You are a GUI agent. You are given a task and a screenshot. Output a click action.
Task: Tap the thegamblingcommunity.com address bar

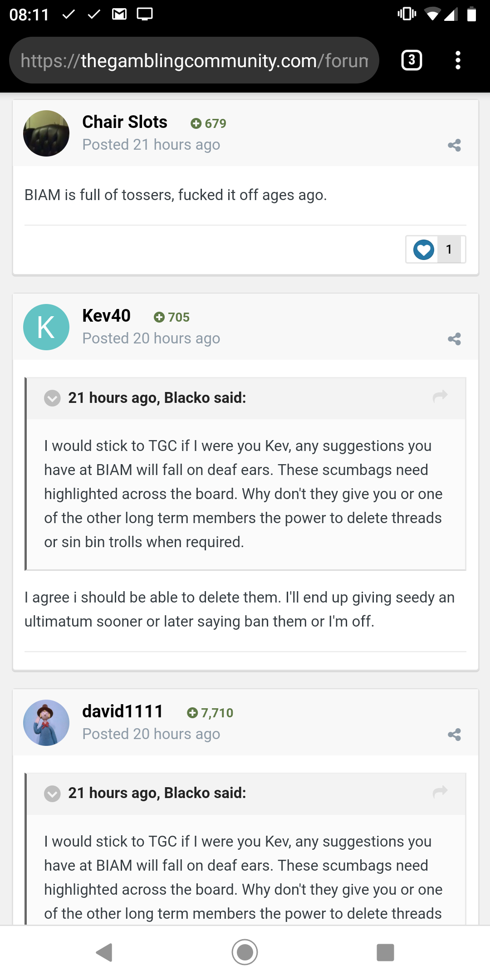194,60
